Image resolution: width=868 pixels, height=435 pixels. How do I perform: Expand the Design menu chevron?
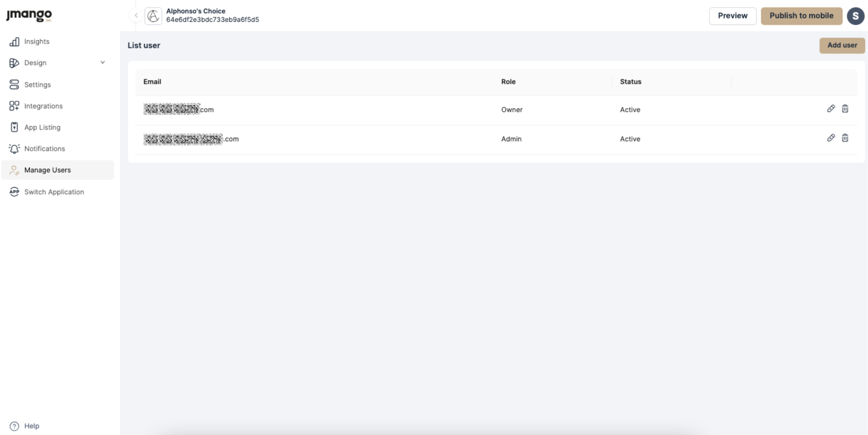pyautogui.click(x=103, y=62)
